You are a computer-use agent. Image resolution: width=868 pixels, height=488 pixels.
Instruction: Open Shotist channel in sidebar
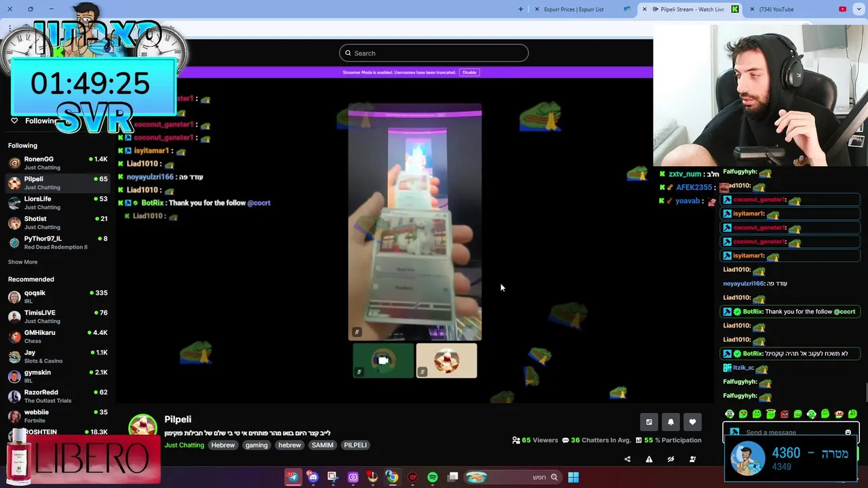(x=58, y=222)
